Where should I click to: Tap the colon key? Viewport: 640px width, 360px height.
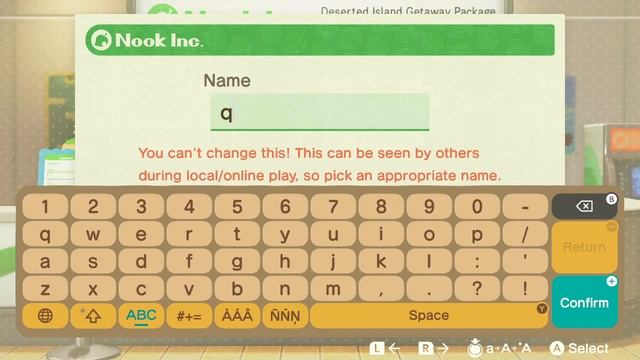click(477, 261)
